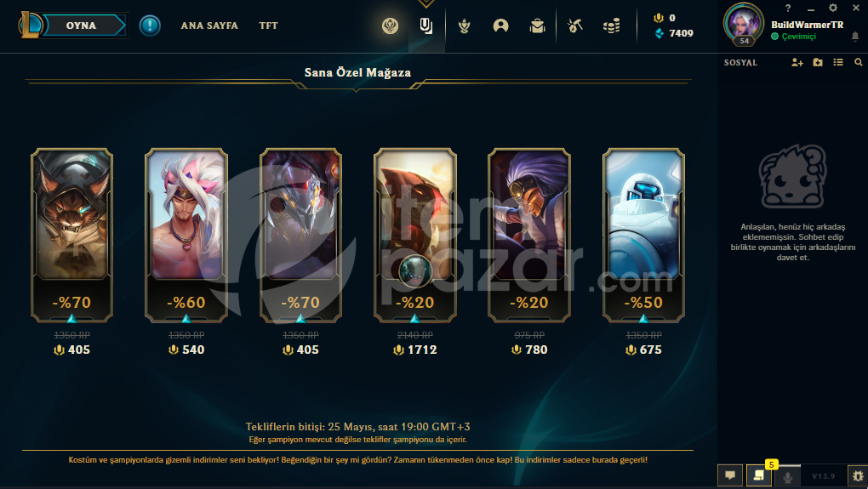The height and width of the screenshot is (489, 868).
Task: Click the blue exclamation alert button
Action: click(x=150, y=26)
